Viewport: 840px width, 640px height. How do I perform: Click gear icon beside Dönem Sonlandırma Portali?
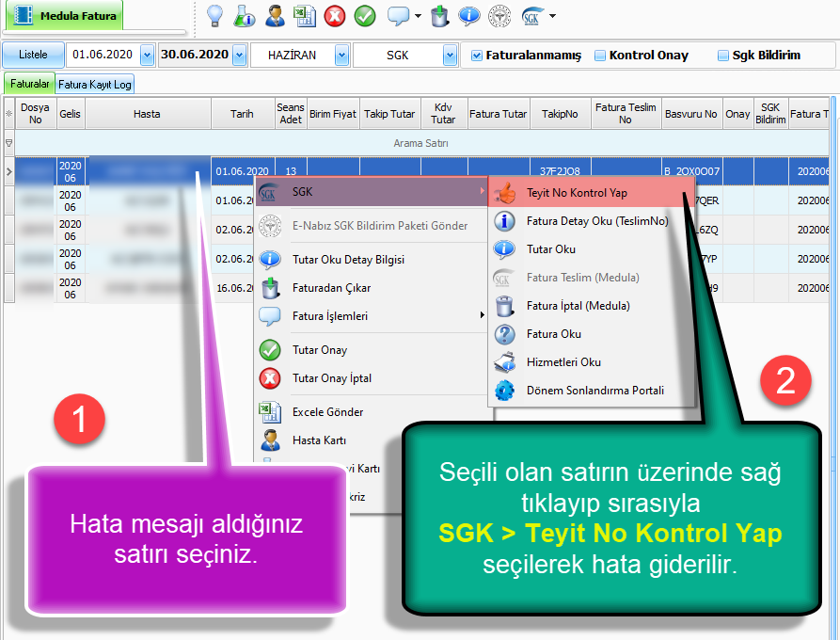(x=504, y=391)
